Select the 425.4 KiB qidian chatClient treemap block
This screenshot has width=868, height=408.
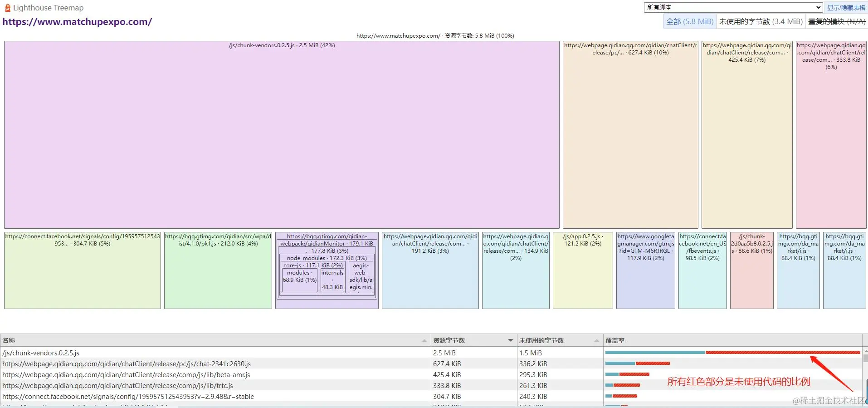coord(747,135)
